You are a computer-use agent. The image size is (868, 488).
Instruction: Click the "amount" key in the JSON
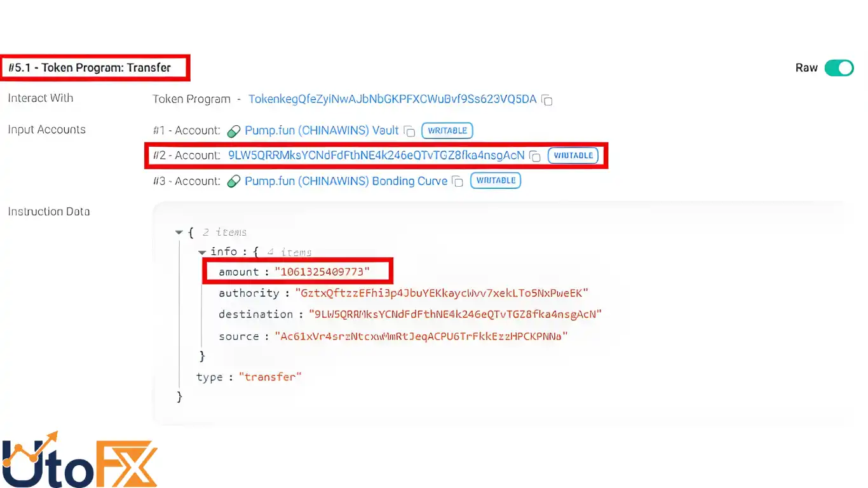[239, 272]
